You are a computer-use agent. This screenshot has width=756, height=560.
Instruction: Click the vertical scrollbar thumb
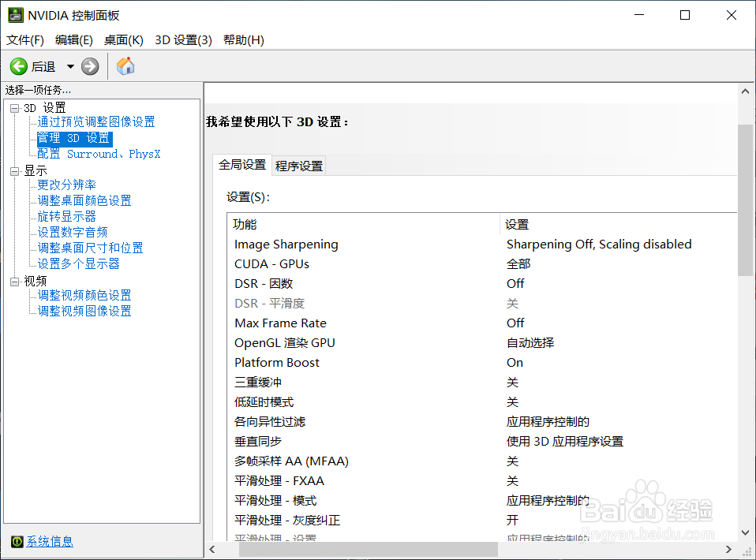point(746,200)
